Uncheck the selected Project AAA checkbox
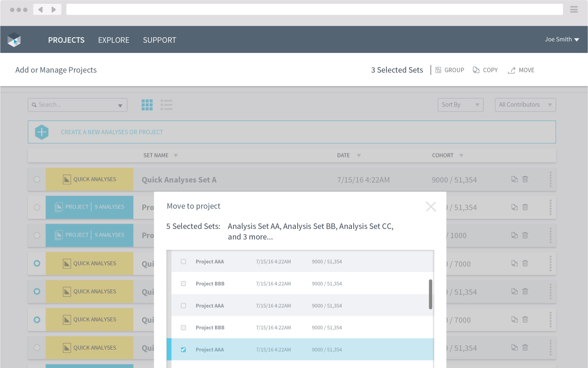 coord(183,350)
